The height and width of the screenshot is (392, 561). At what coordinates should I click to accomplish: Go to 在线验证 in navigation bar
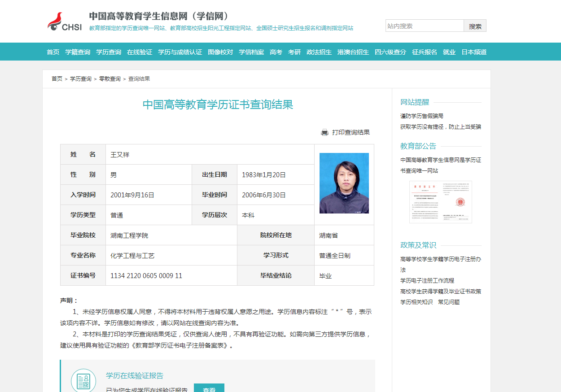pyautogui.click(x=140, y=52)
